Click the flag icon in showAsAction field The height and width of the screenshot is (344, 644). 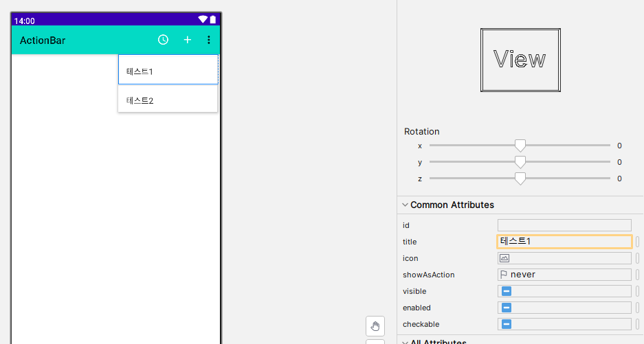(504, 275)
